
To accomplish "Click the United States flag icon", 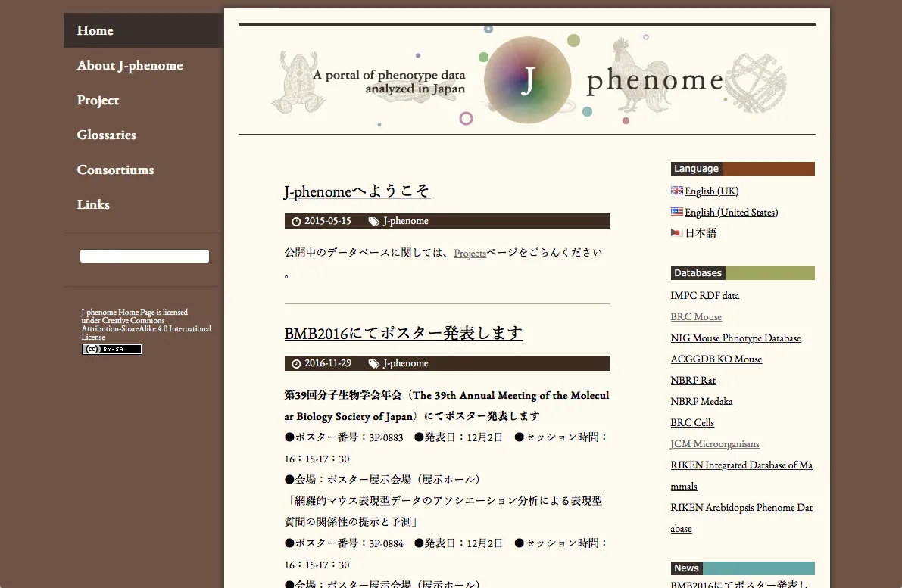I will pos(676,212).
